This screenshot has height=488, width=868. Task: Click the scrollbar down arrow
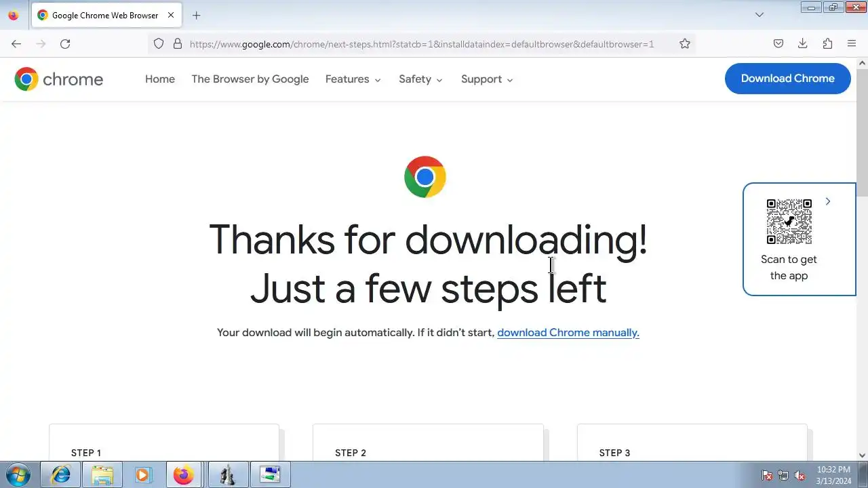click(x=863, y=455)
